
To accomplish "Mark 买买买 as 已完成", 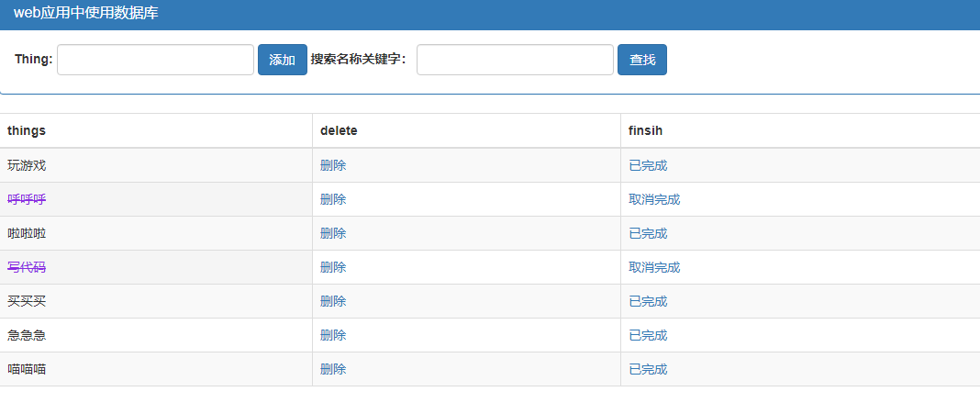I will pos(648,301).
